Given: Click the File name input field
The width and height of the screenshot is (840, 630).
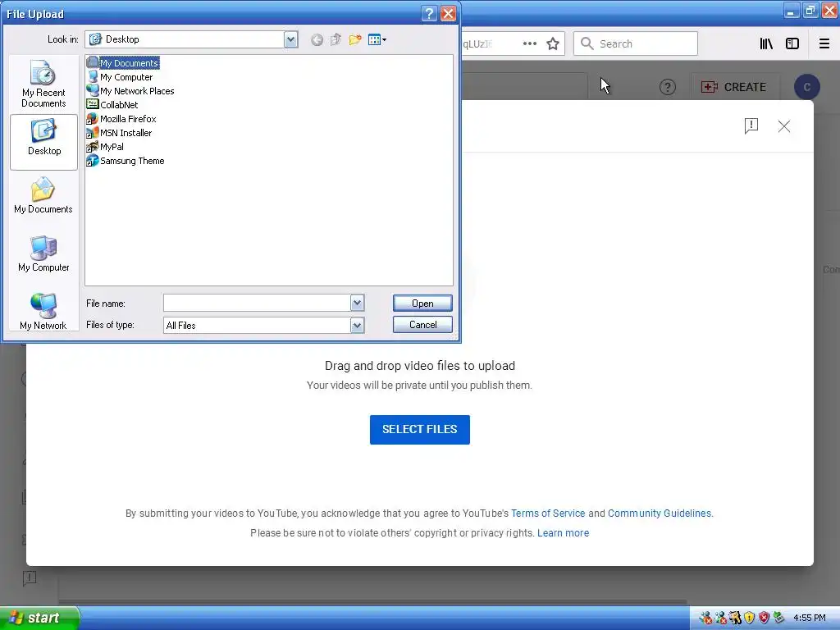Looking at the screenshot, I should coord(257,304).
